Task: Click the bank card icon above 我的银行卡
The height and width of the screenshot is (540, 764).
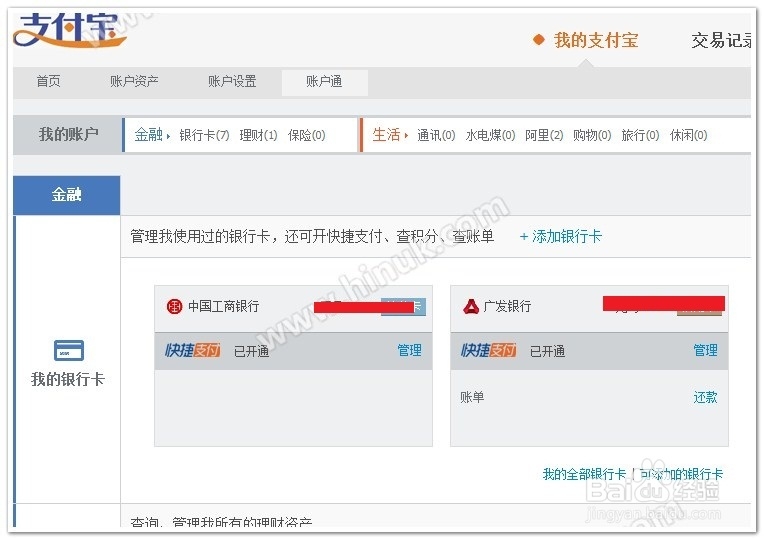Action: click(68, 350)
